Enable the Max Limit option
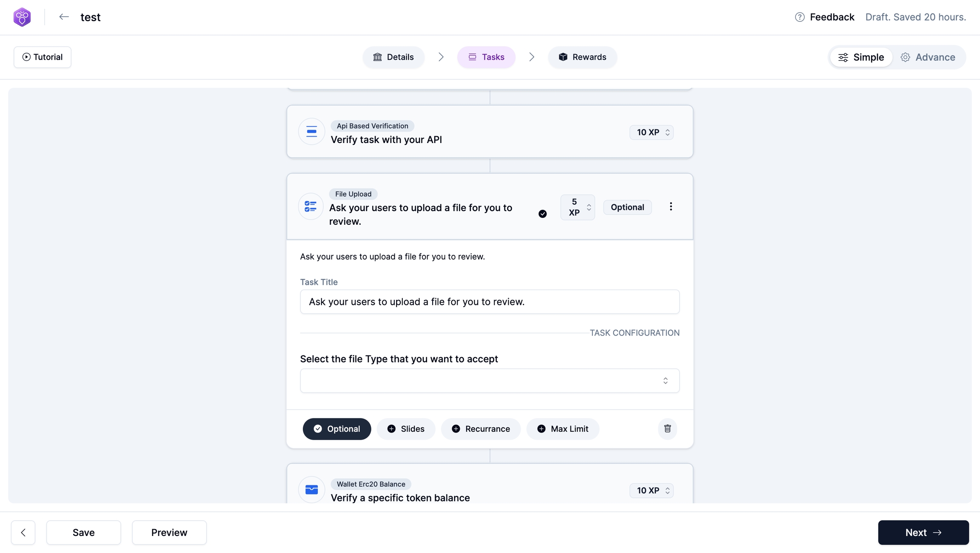 click(x=562, y=429)
